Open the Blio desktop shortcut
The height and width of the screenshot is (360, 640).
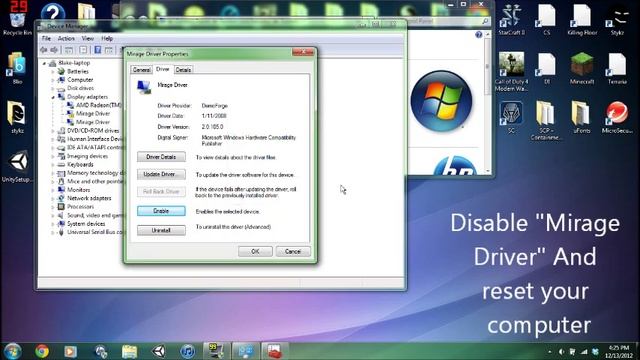coord(17,68)
